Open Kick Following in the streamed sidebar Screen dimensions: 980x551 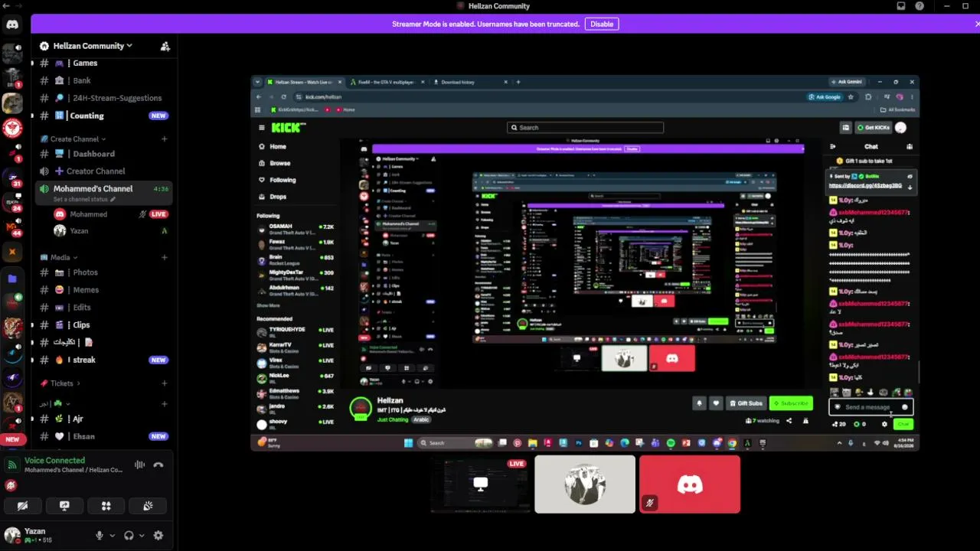(x=283, y=180)
